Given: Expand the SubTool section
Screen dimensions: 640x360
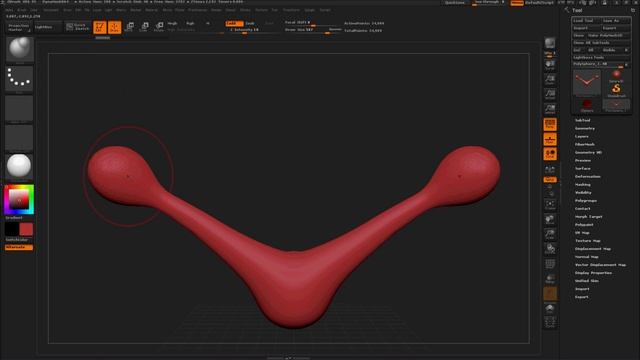Looking at the screenshot, I should tap(582, 120).
